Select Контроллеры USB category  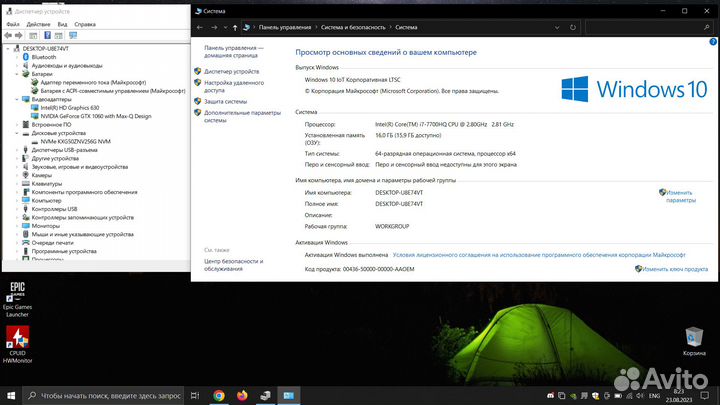(x=55, y=209)
